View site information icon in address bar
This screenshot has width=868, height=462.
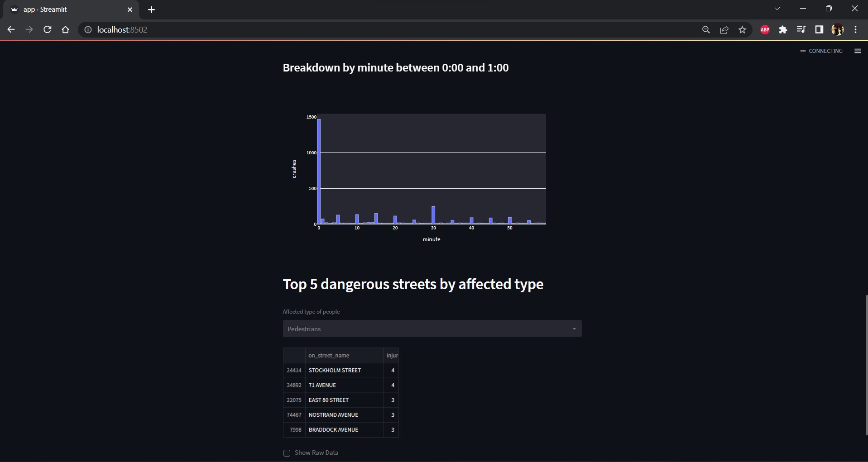tap(88, 30)
